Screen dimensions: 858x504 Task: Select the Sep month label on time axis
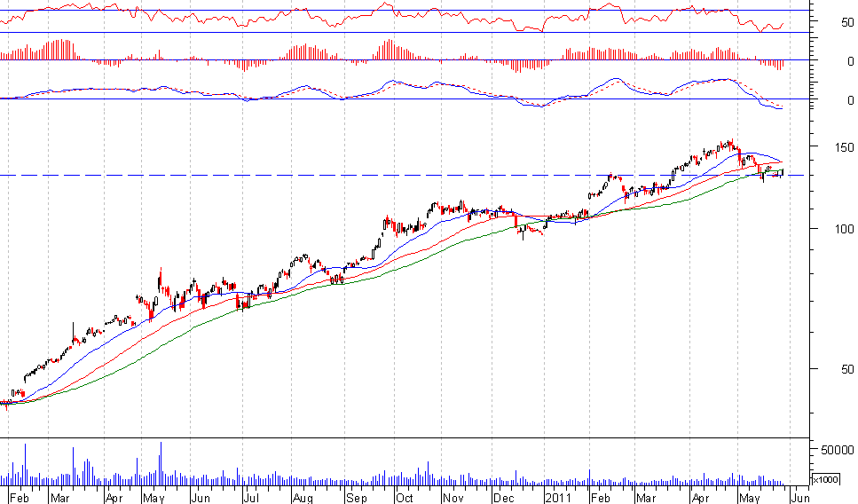(x=357, y=498)
